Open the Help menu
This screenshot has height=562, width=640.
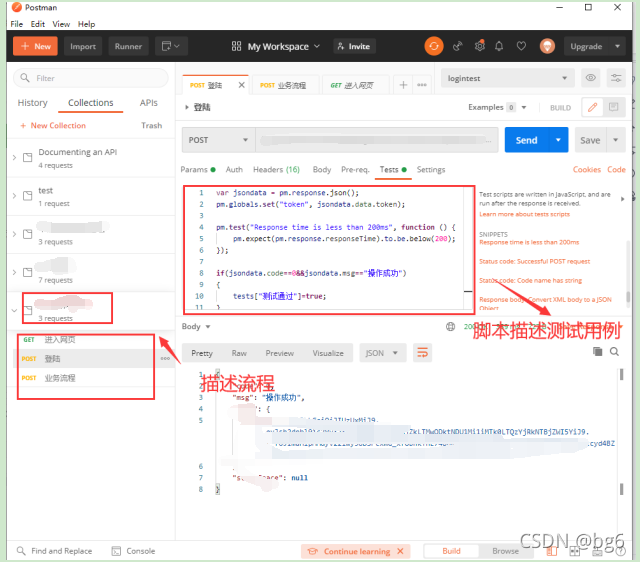pyautogui.click(x=87, y=24)
